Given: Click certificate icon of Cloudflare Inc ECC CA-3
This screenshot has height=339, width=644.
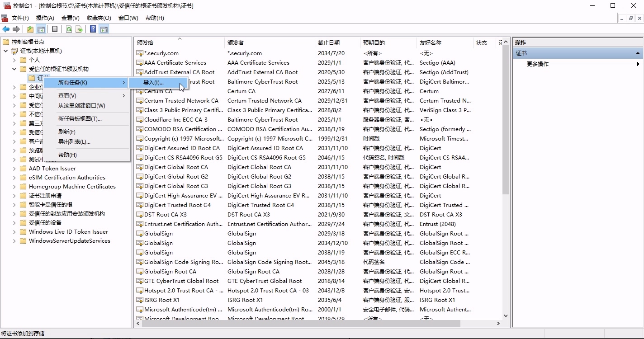Looking at the screenshot, I should [x=140, y=120].
